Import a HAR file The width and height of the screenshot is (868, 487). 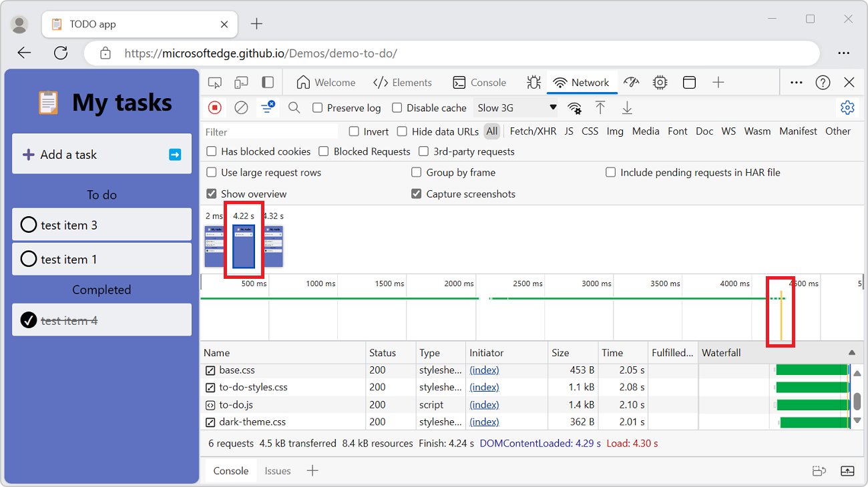point(602,107)
